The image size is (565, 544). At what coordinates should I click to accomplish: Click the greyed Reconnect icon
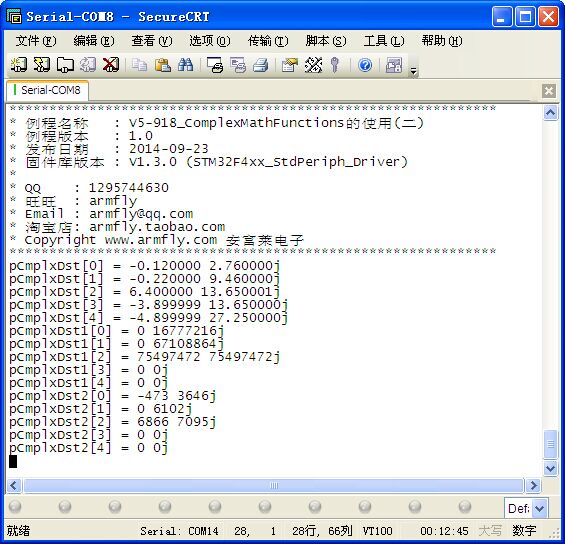88,65
